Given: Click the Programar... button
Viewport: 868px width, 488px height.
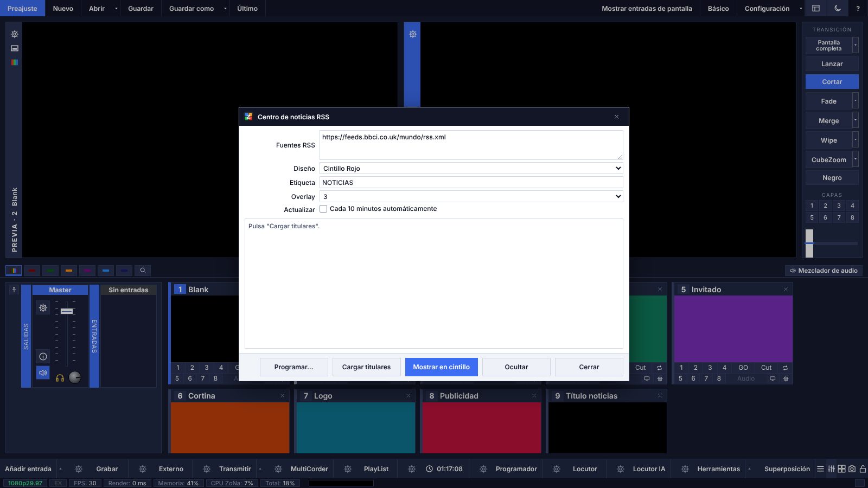Looking at the screenshot, I should [293, 367].
